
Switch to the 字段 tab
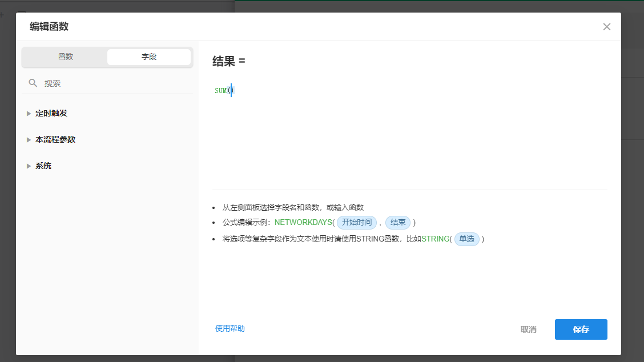click(148, 57)
